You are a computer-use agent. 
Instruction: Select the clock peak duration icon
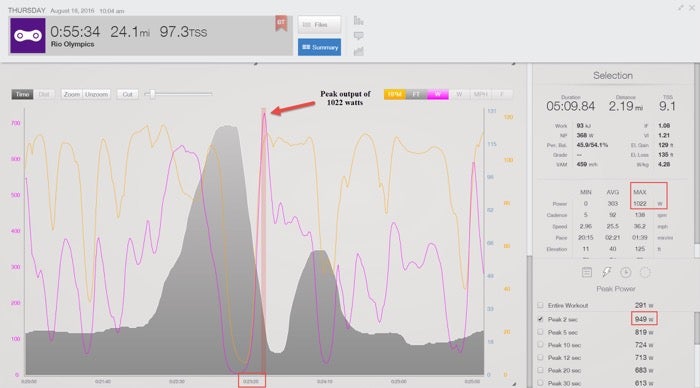coord(625,272)
